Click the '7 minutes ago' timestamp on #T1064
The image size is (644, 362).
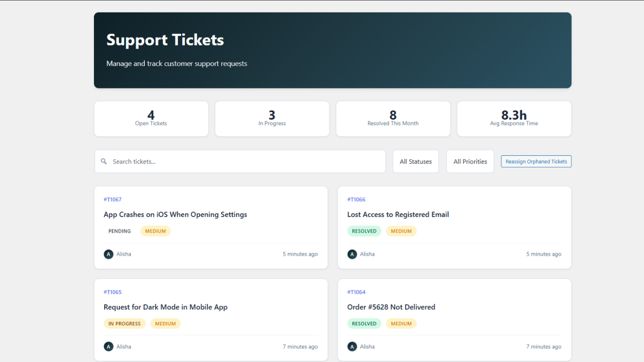click(544, 346)
